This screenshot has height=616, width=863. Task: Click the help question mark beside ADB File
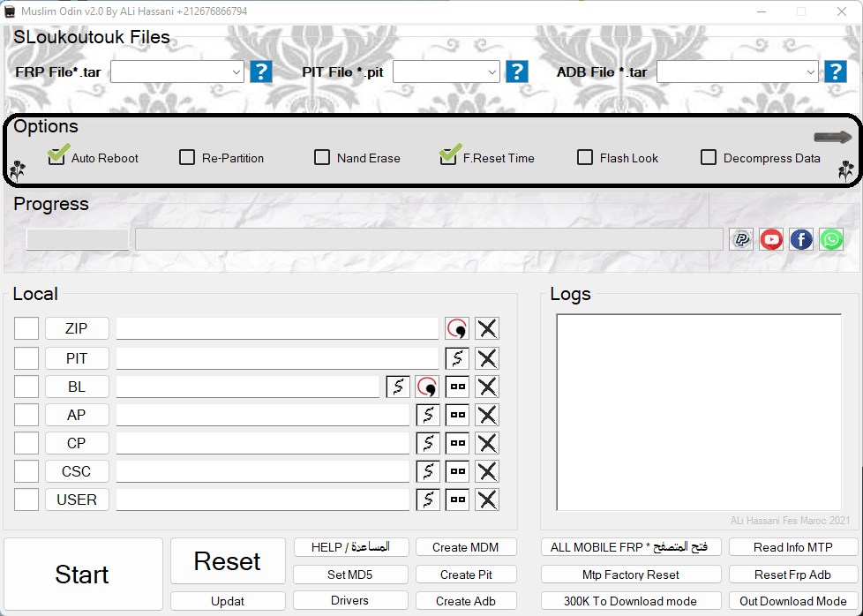pyautogui.click(x=835, y=71)
